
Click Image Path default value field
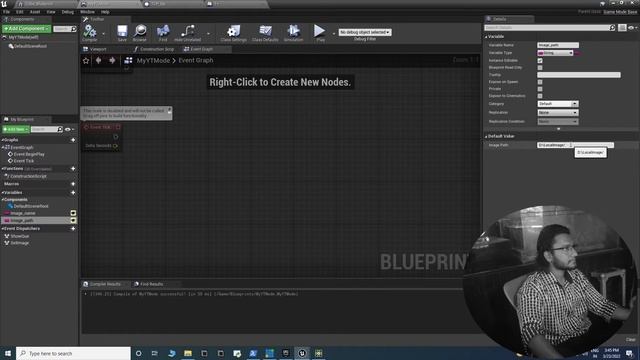pos(575,145)
